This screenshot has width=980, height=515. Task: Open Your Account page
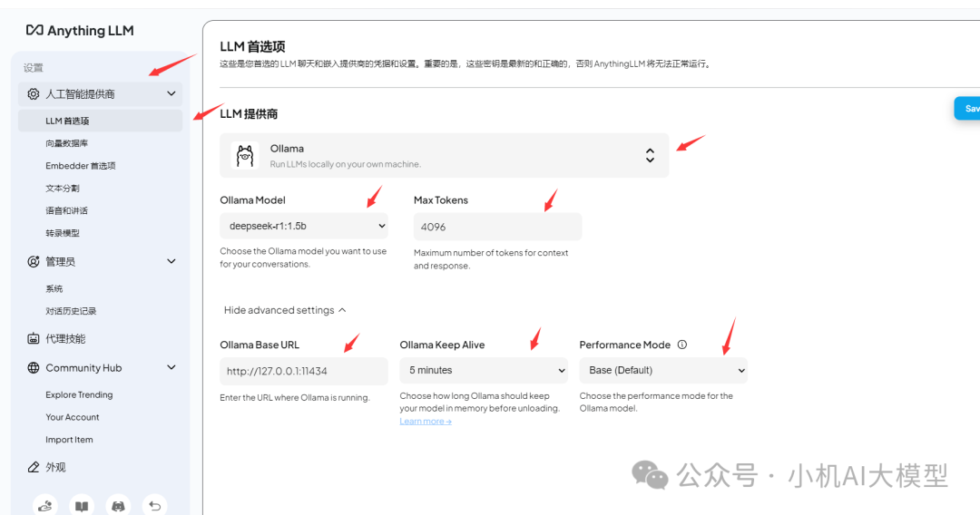point(73,417)
